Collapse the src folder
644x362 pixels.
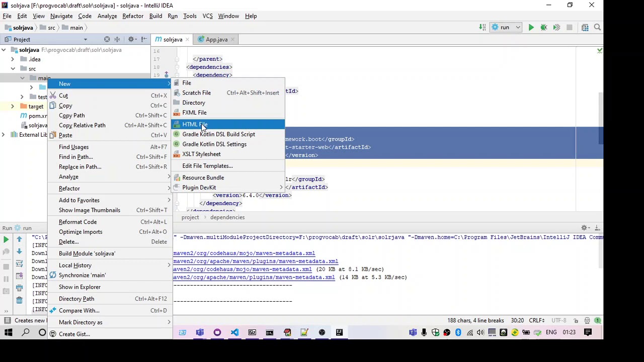13,68
